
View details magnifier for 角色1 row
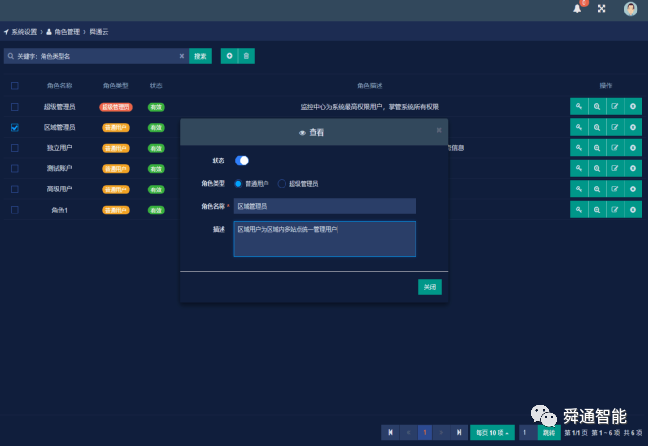tap(597, 210)
